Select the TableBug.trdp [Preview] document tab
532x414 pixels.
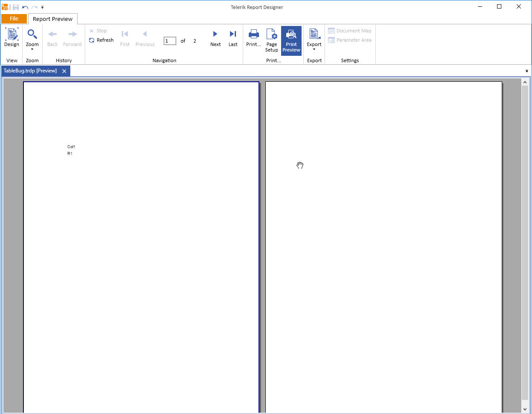[30, 71]
